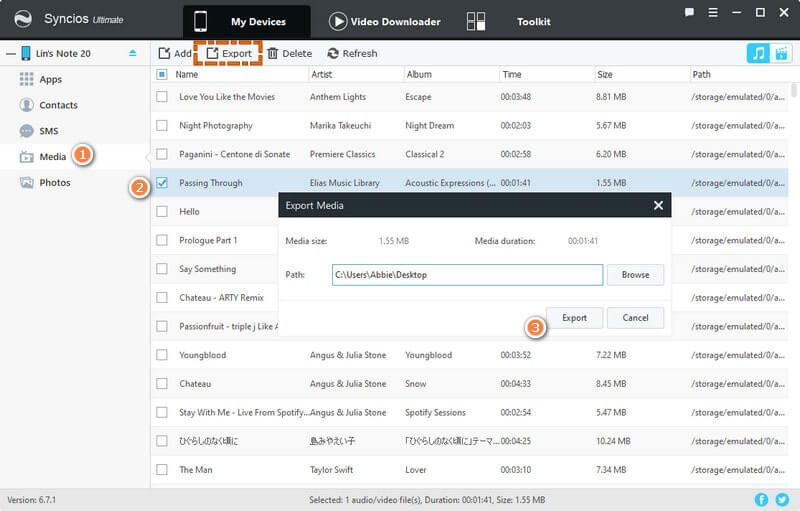Click Browse to choose folder

coord(635,275)
